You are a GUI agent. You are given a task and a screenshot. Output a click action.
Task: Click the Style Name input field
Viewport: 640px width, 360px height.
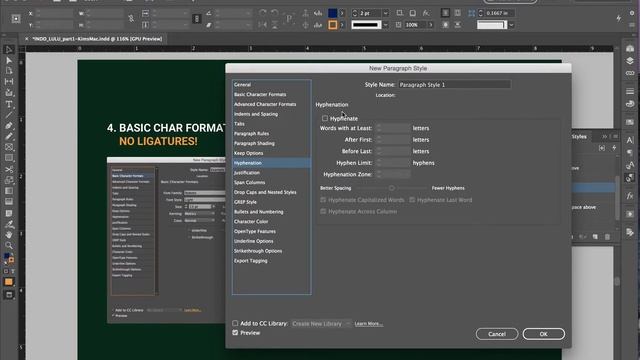coord(454,84)
